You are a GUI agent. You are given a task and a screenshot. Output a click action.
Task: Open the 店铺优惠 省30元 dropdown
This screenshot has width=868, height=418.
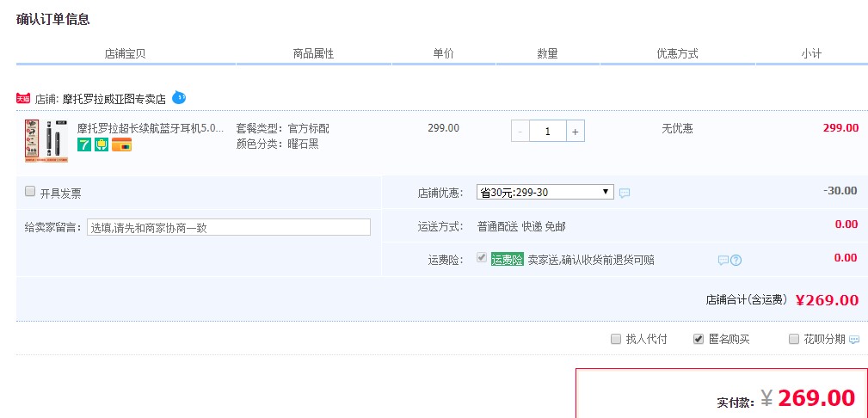click(545, 192)
